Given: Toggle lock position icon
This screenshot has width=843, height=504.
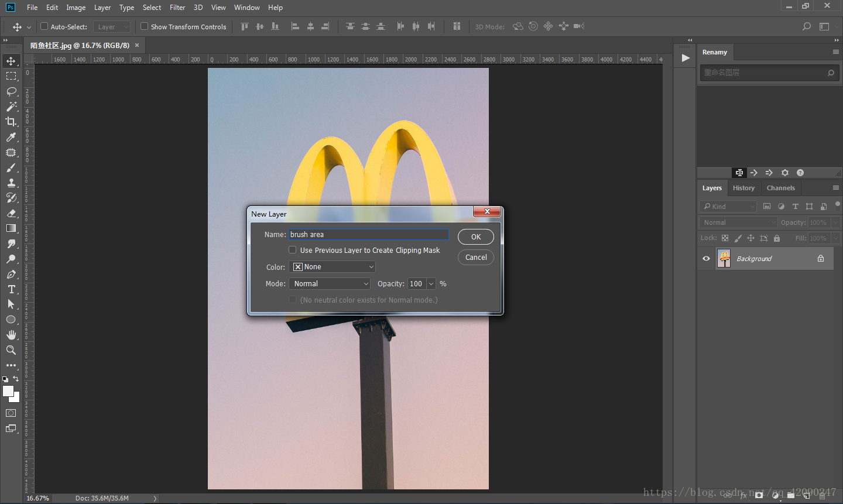Looking at the screenshot, I should (x=751, y=238).
